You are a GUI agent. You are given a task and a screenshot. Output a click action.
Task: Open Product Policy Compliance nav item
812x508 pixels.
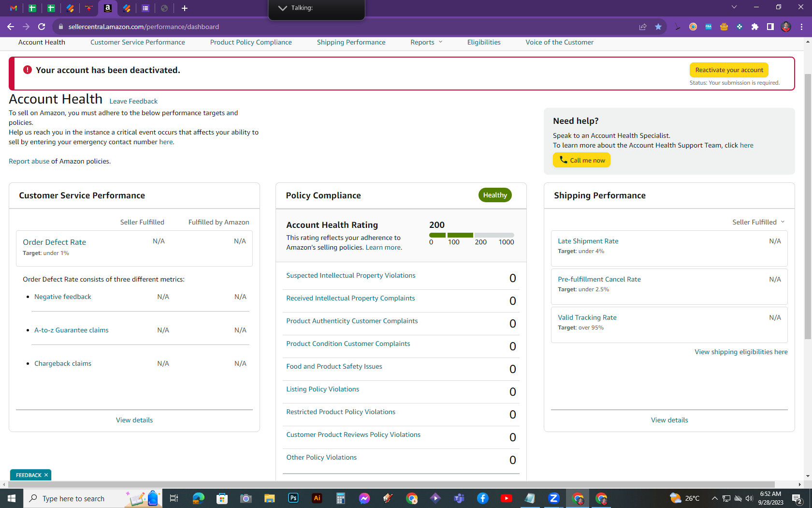[251, 42]
